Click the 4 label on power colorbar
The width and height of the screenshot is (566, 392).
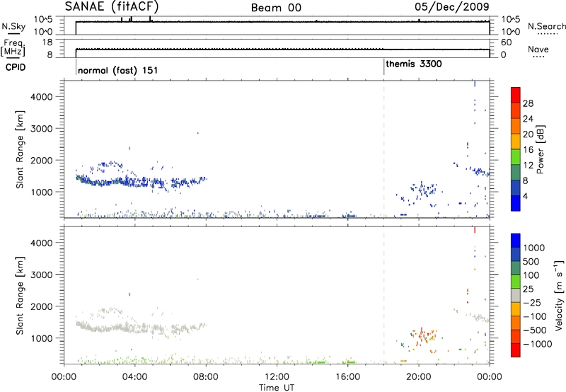pos(525,196)
